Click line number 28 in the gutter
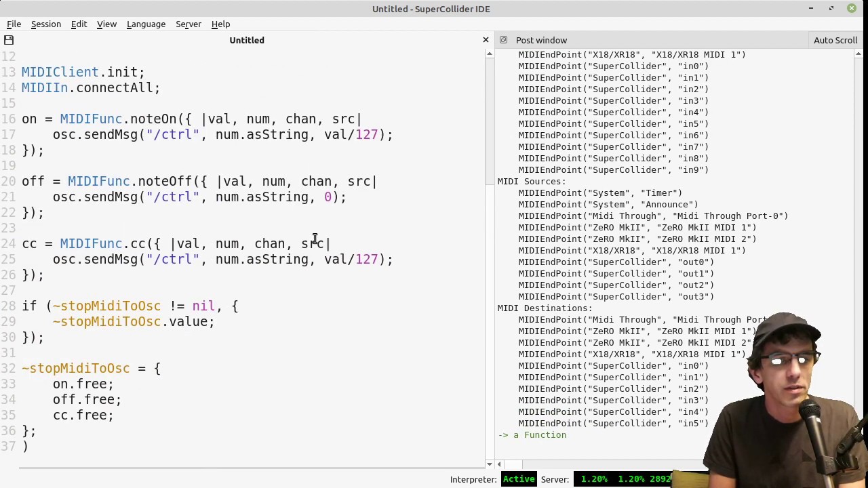Viewport: 868px width, 488px height. 8,306
